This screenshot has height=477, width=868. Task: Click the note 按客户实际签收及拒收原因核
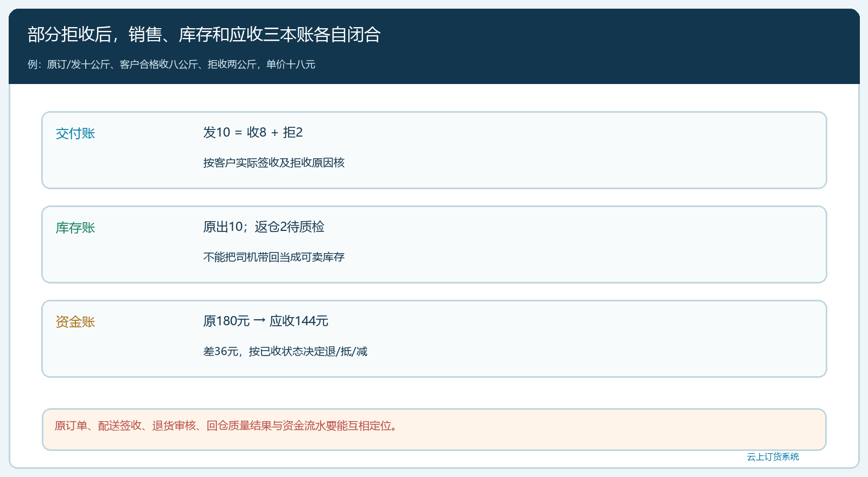pyautogui.click(x=274, y=163)
